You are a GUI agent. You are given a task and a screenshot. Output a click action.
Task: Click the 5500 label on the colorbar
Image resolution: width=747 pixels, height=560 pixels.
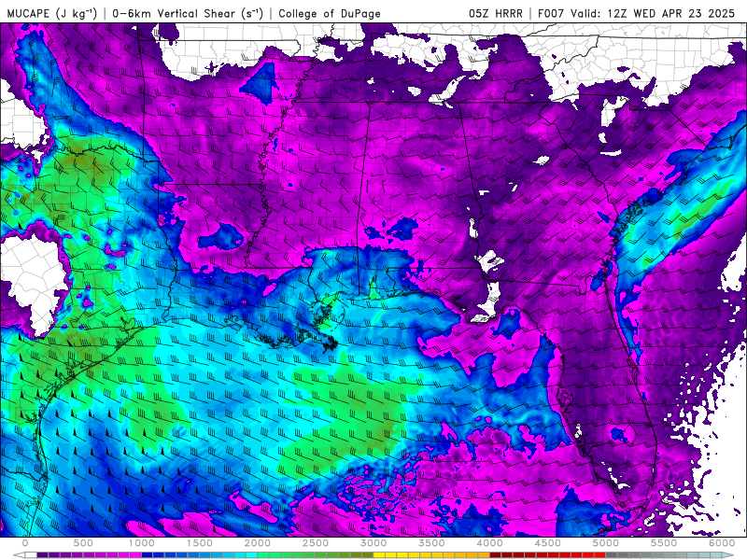click(x=664, y=543)
